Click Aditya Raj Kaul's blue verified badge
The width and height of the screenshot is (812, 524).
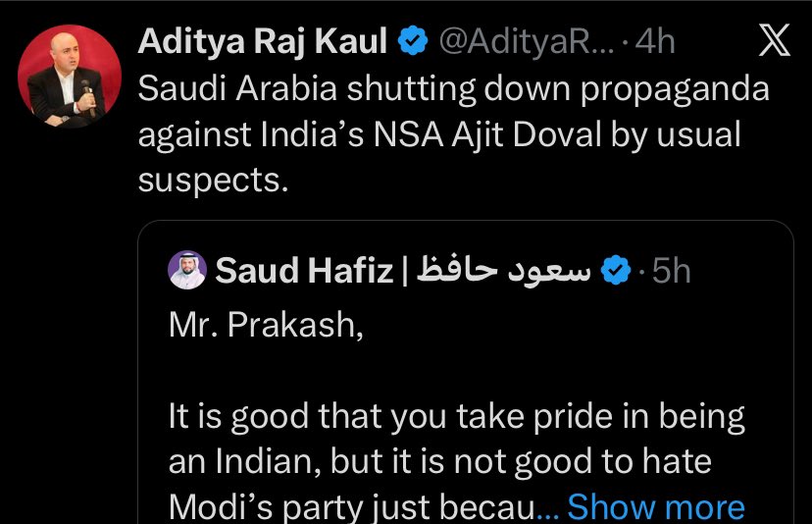[x=414, y=42]
